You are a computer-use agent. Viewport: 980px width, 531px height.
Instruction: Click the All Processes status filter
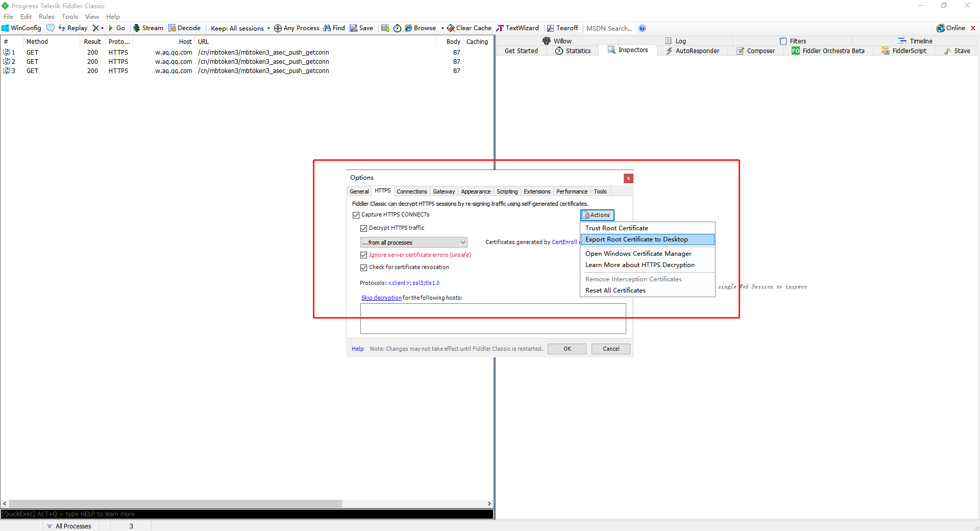point(69,526)
